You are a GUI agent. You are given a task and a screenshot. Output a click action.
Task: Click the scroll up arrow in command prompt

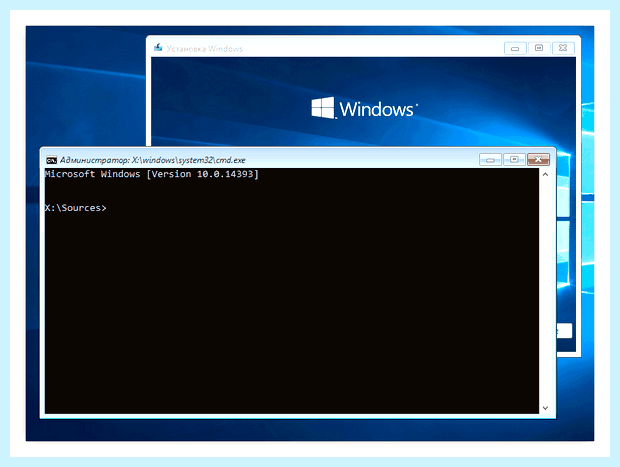click(x=545, y=174)
